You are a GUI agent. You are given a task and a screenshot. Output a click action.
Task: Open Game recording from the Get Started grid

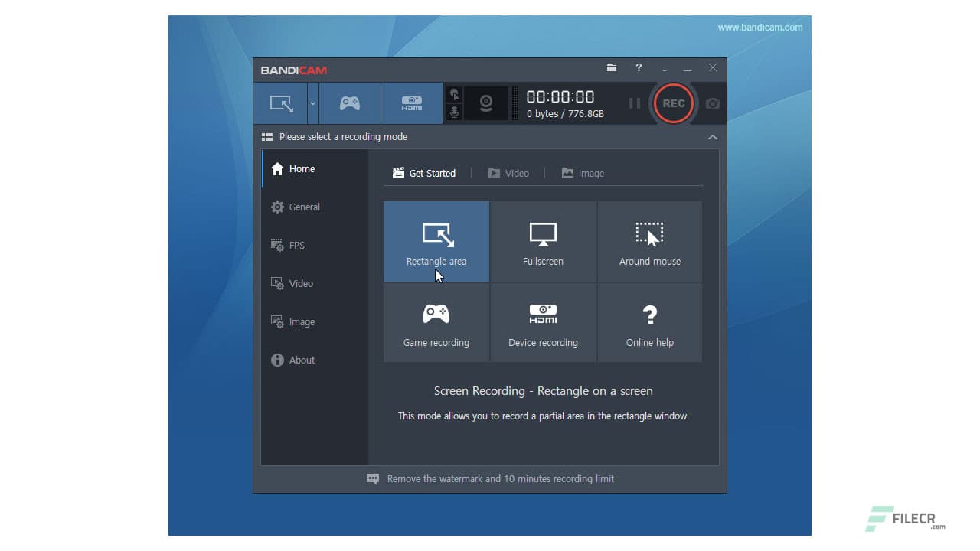[436, 321]
